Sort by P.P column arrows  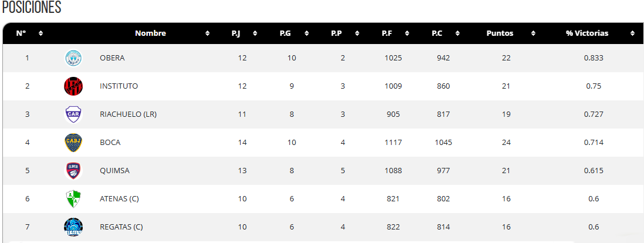tap(357, 33)
